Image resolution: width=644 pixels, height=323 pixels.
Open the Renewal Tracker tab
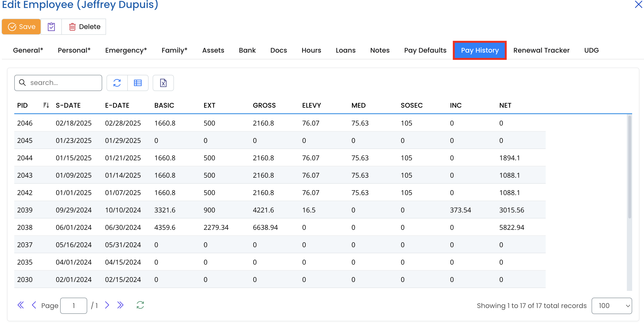(x=541, y=50)
